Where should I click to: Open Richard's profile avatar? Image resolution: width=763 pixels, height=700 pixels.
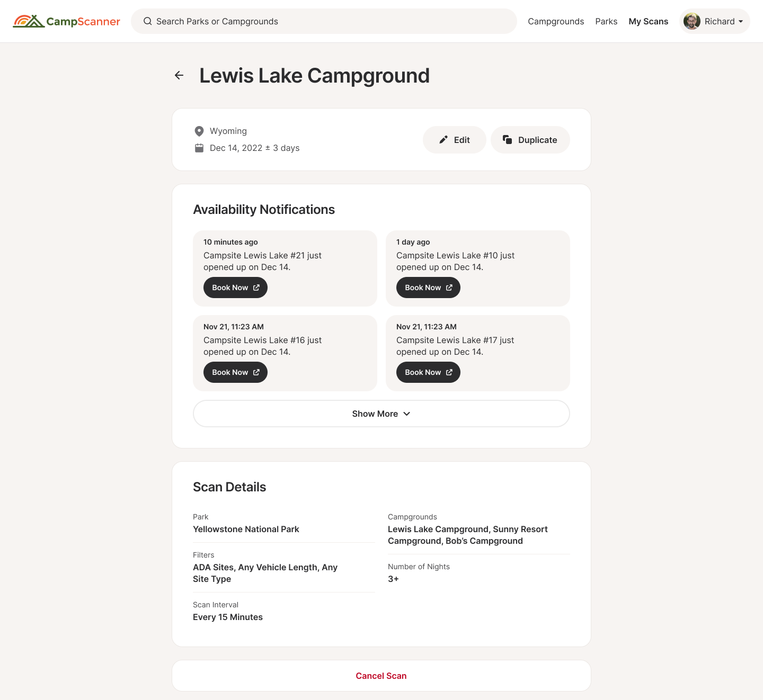click(692, 21)
